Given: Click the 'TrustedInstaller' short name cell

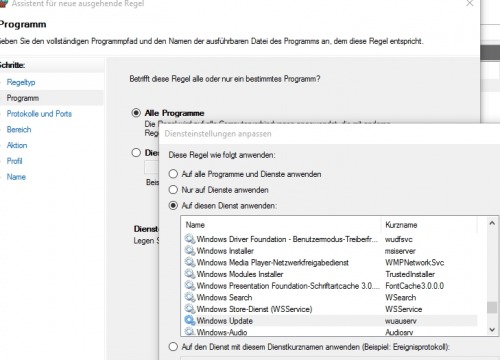Looking at the screenshot, I should [410, 274].
